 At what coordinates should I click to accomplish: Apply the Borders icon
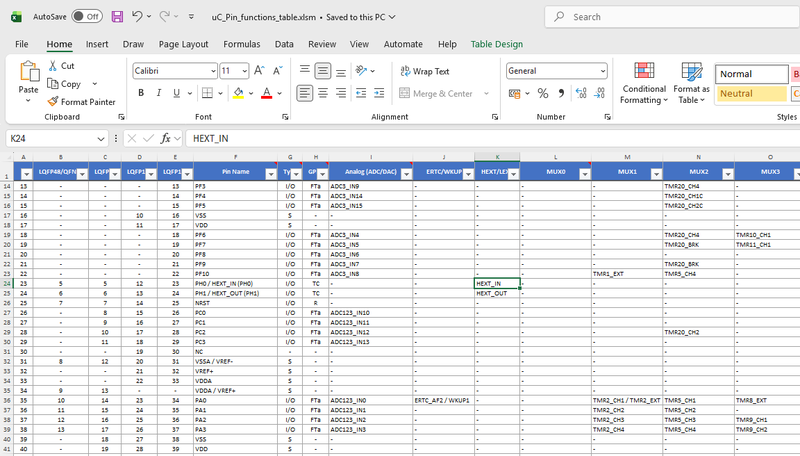tap(207, 93)
